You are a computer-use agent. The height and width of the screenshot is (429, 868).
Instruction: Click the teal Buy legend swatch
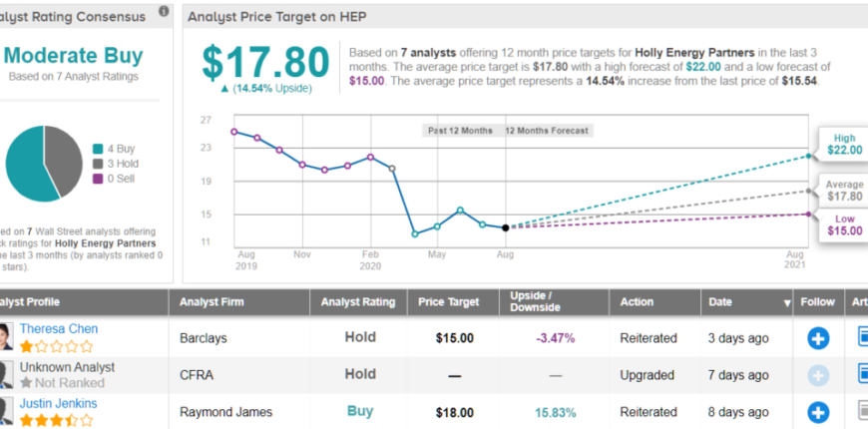pos(98,149)
